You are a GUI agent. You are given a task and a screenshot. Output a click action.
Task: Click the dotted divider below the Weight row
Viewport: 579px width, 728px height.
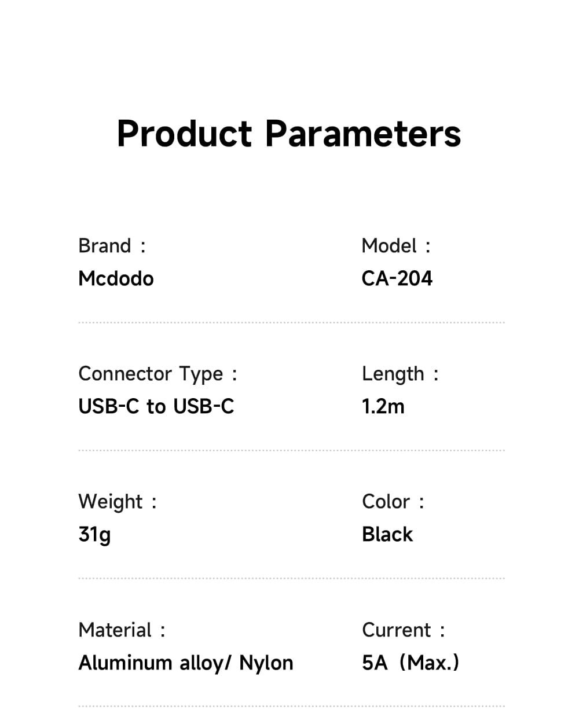point(291,578)
